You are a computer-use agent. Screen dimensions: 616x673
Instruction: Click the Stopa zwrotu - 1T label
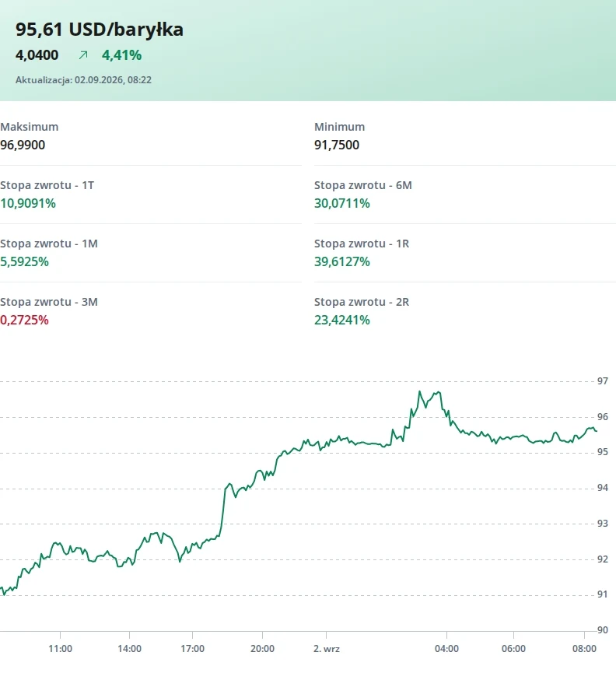(47, 185)
